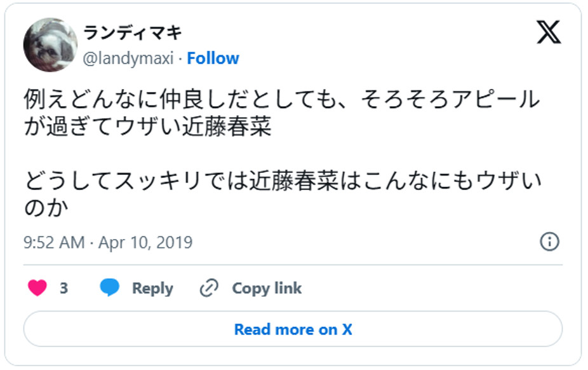Click the @landymaxi handle
The image size is (588, 370).
(128, 58)
